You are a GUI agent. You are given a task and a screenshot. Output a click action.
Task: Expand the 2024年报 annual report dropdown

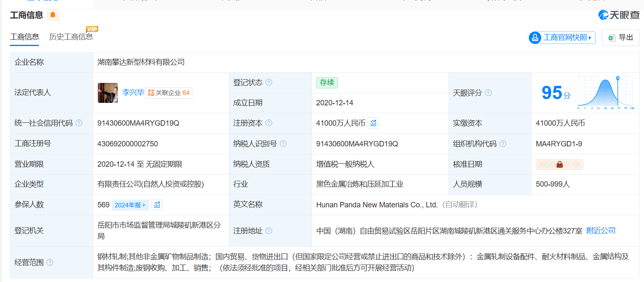click(130, 205)
